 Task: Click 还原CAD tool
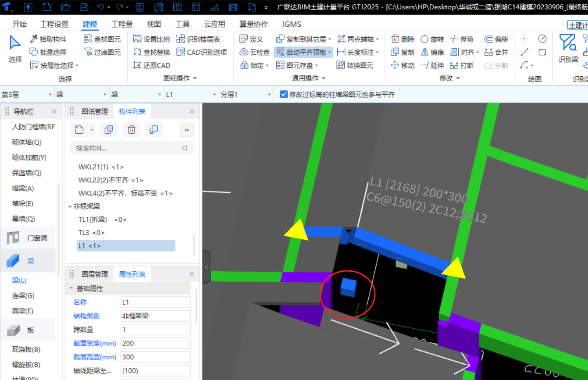151,65
